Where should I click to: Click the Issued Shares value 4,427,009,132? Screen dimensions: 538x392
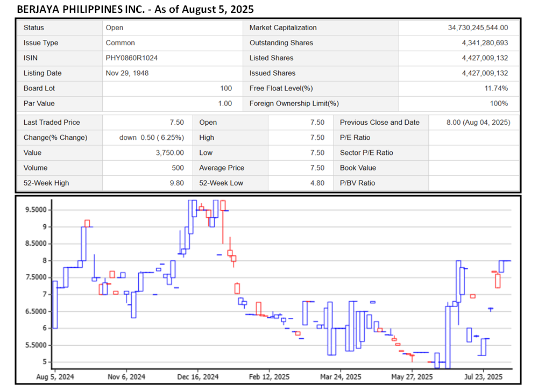point(485,73)
